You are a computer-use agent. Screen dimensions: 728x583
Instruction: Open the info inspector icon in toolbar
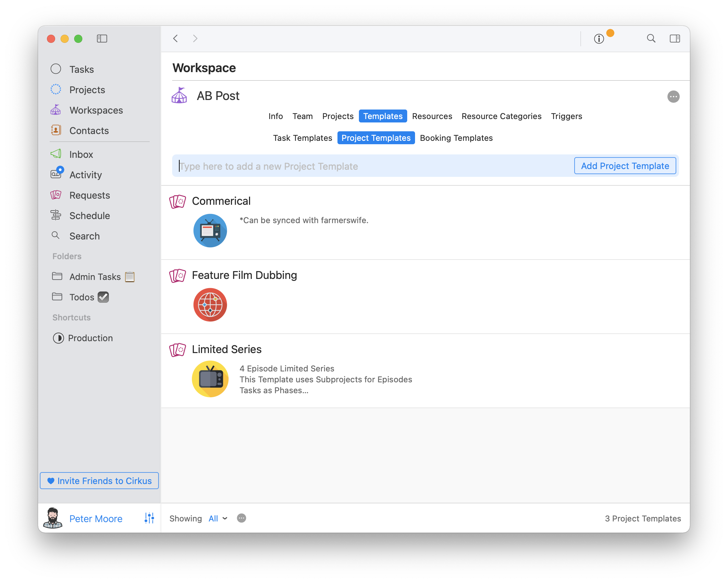[599, 39]
